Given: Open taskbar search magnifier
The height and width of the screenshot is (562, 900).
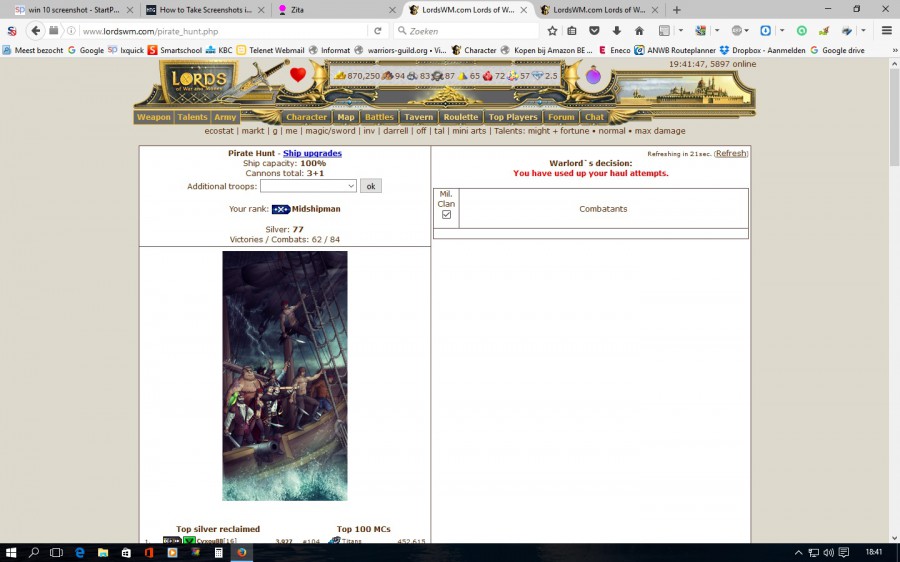Looking at the screenshot, I should point(34,552).
